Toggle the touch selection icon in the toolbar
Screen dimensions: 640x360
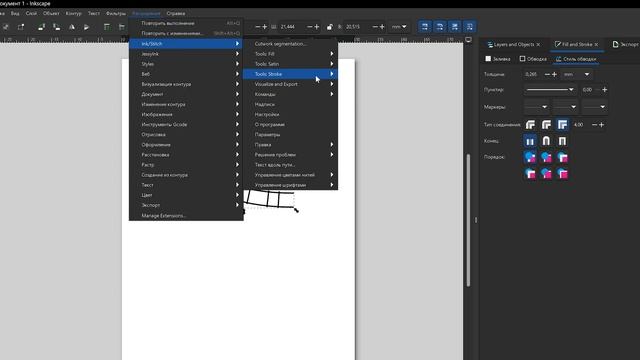click(x=21, y=27)
